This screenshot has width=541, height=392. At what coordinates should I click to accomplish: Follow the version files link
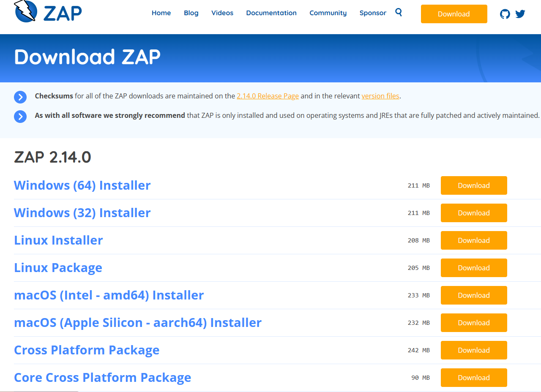(x=380, y=96)
